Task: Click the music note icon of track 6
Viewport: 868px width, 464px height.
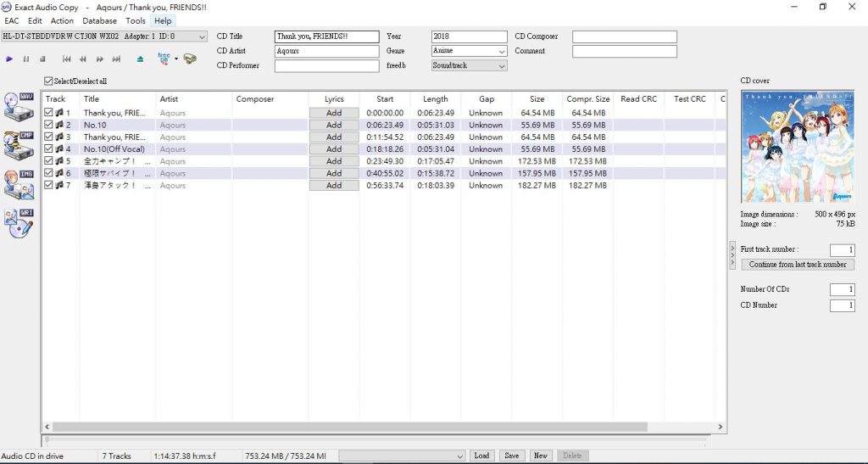Action: point(59,173)
